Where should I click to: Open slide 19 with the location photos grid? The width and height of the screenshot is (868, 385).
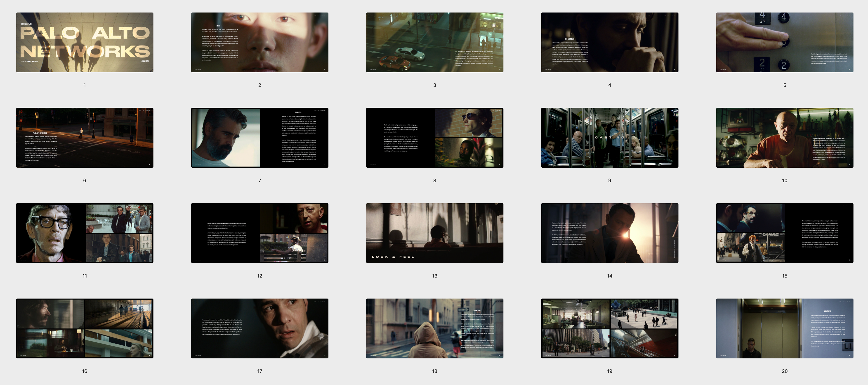pyautogui.click(x=609, y=328)
